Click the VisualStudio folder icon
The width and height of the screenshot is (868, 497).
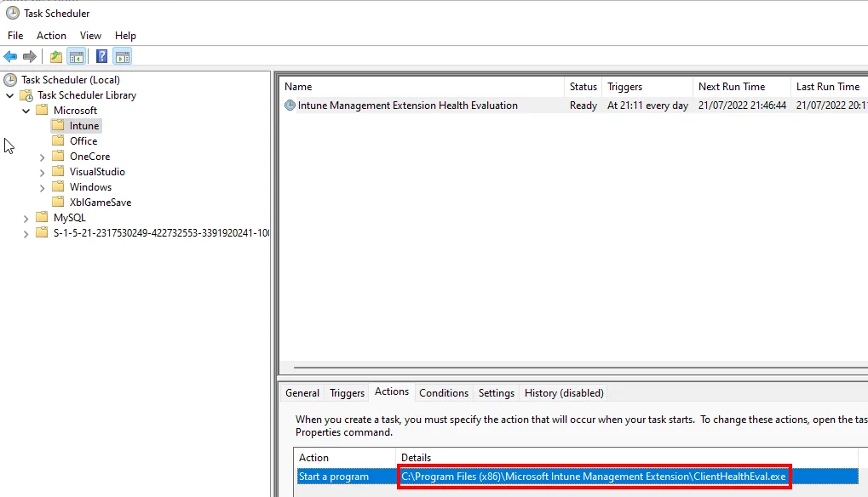coord(58,171)
